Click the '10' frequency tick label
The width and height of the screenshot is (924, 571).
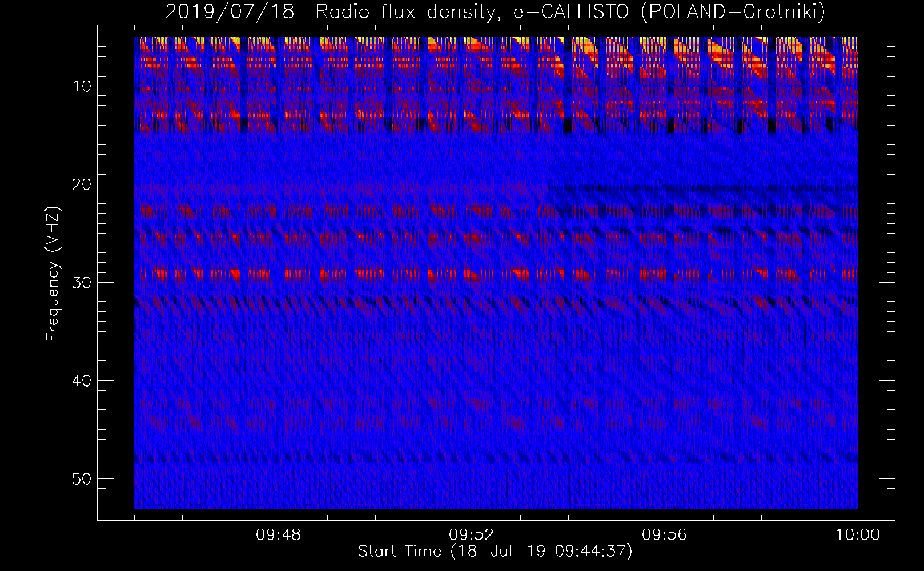click(x=82, y=86)
